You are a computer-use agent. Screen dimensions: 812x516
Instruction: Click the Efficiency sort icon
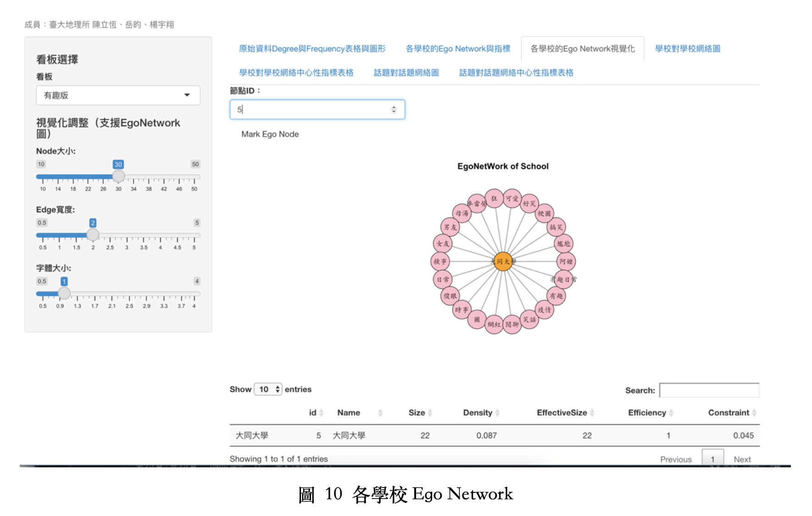tap(671, 413)
